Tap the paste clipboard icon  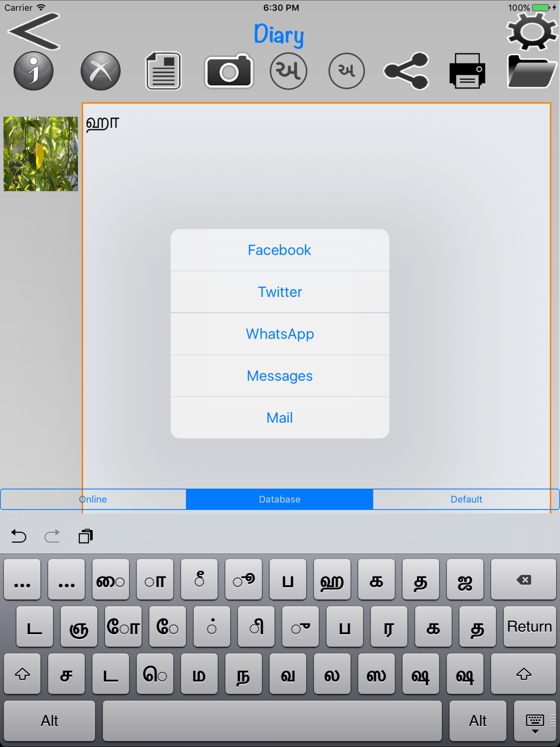[86, 536]
